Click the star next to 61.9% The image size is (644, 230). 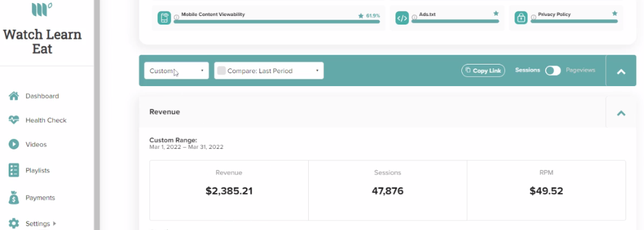click(x=360, y=15)
